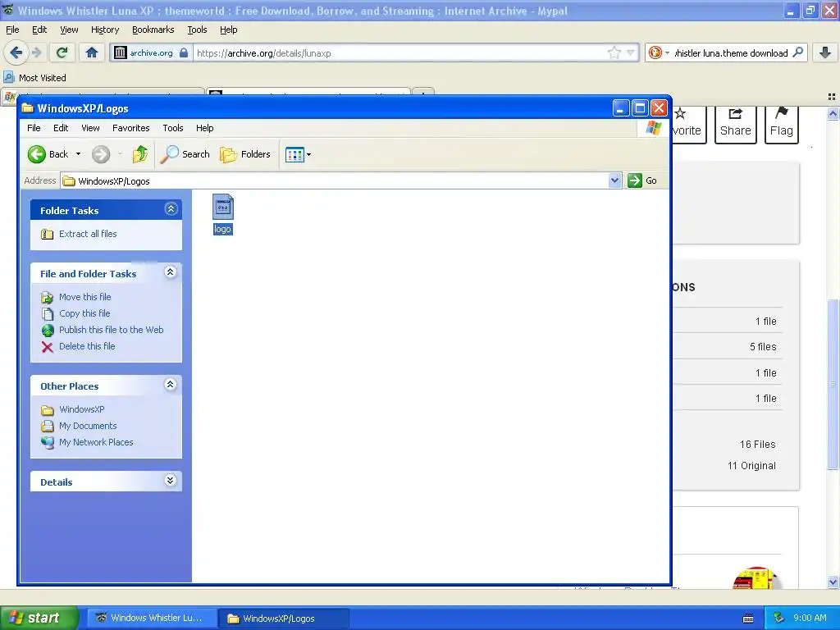Open the Explorer File menu
Viewport: 840px width, 630px height.
click(34, 128)
